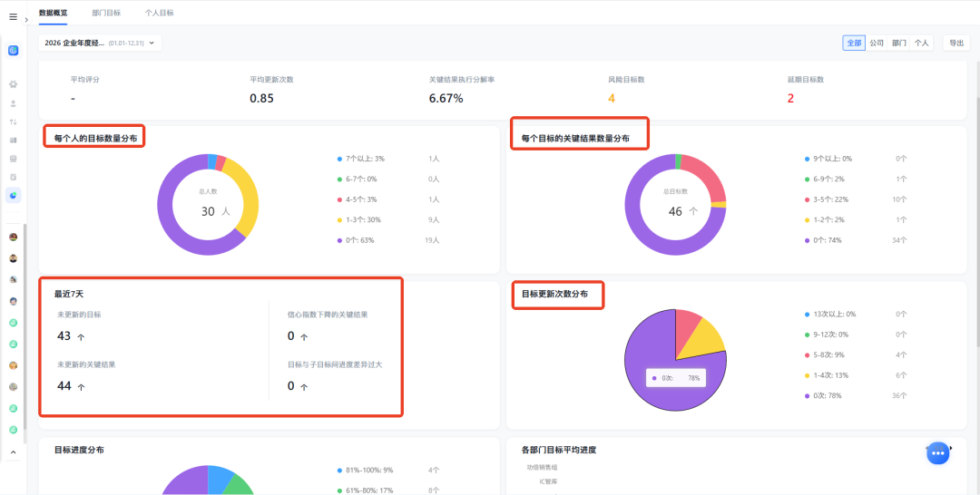Image resolution: width=980 pixels, height=495 pixels.
Task: Toggle the 61%-80%: 17% legend entry
Action: (x=367, y=490)
